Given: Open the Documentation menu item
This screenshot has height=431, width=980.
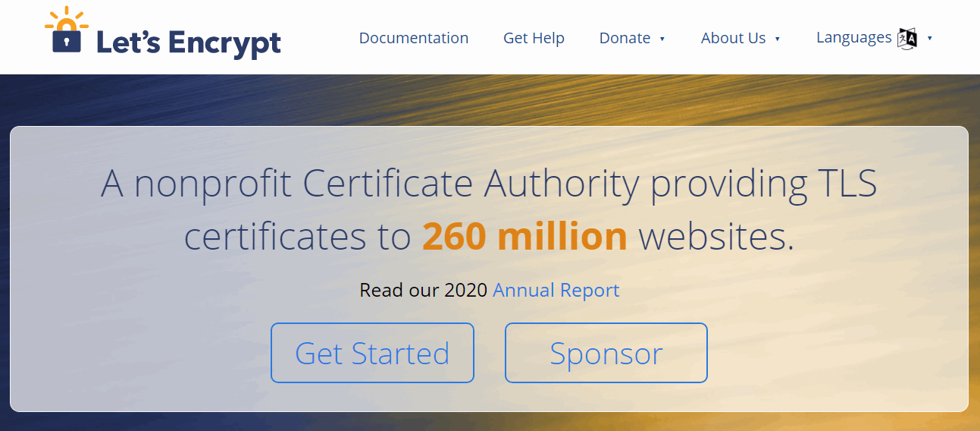Looking at the screenshot, I should (x=414, y=38).
